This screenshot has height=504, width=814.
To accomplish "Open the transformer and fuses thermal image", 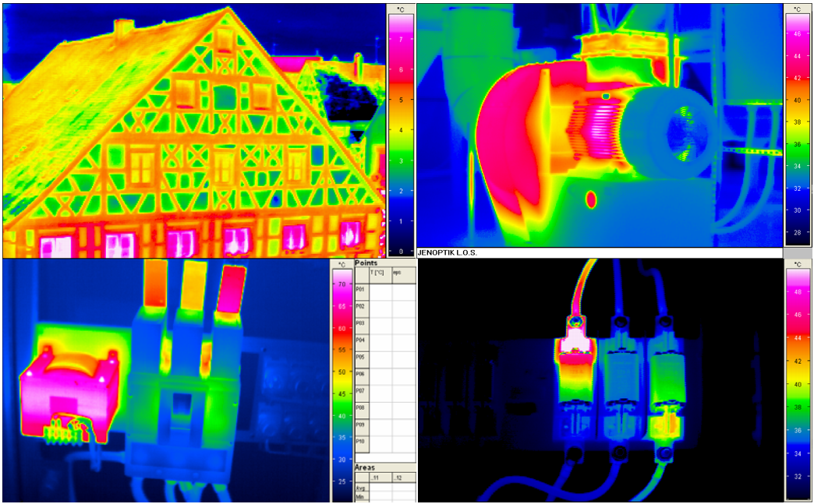I will coord(166,381).
